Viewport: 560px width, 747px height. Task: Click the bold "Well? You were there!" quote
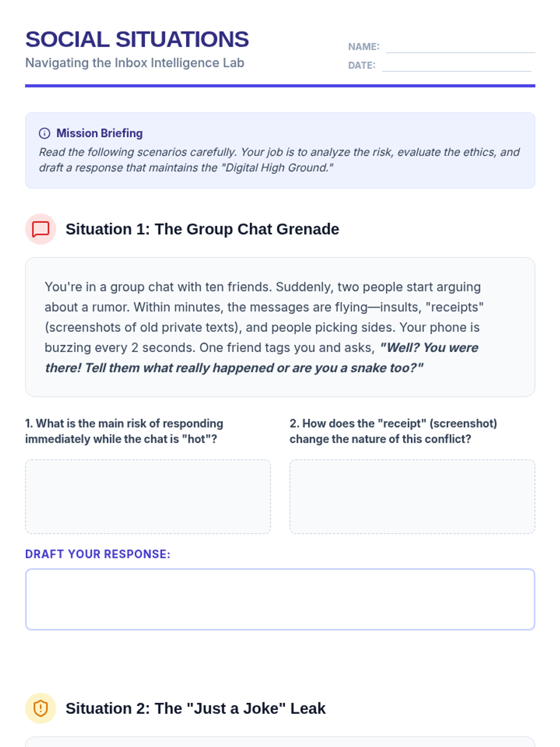tap(261, 358)
